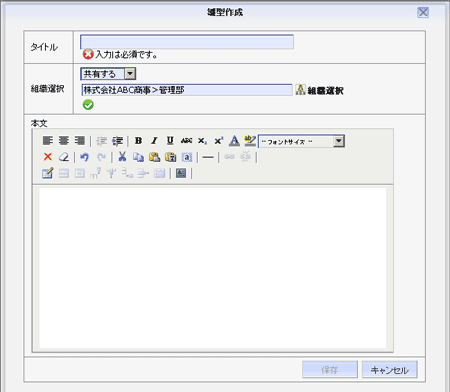Screen dimensions: 450x392
Task: Click the paste clipboard icon
Action: click(x=154, y=157)
